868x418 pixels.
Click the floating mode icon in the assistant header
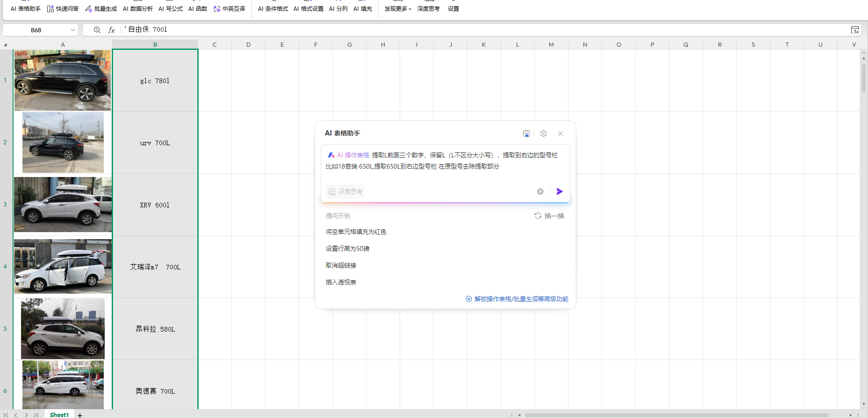[526, 134]
